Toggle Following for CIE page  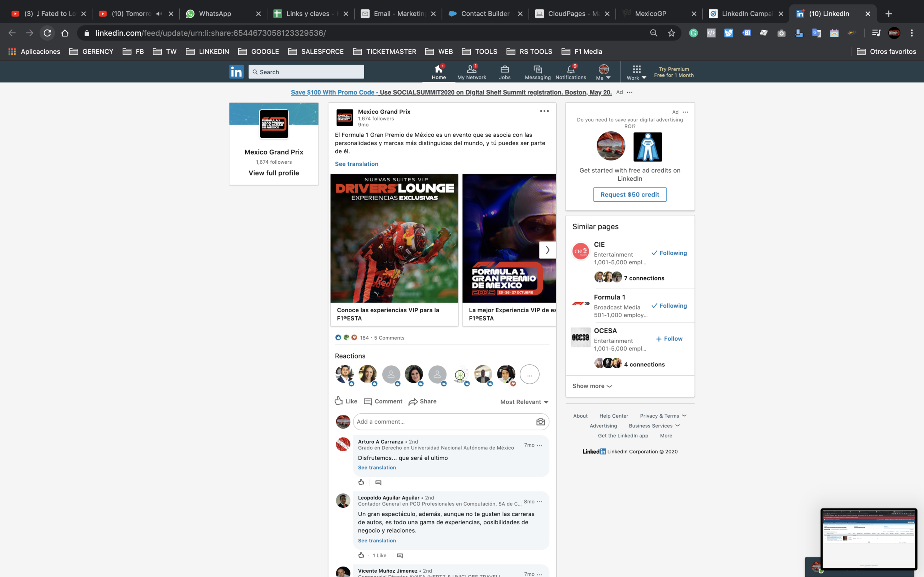click(x=669, y=253)
